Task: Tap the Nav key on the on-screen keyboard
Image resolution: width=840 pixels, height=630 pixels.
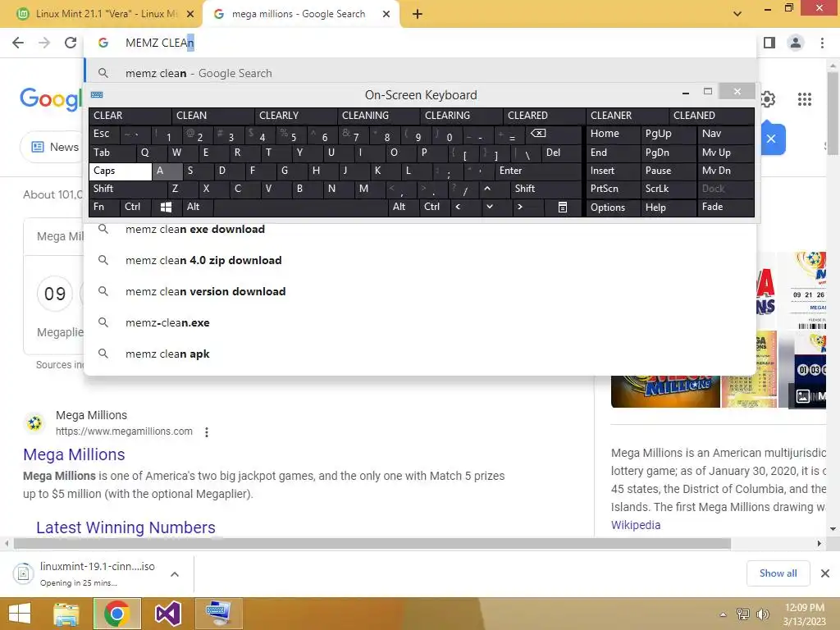Action: pyautogui.click(x=725, y=134)
